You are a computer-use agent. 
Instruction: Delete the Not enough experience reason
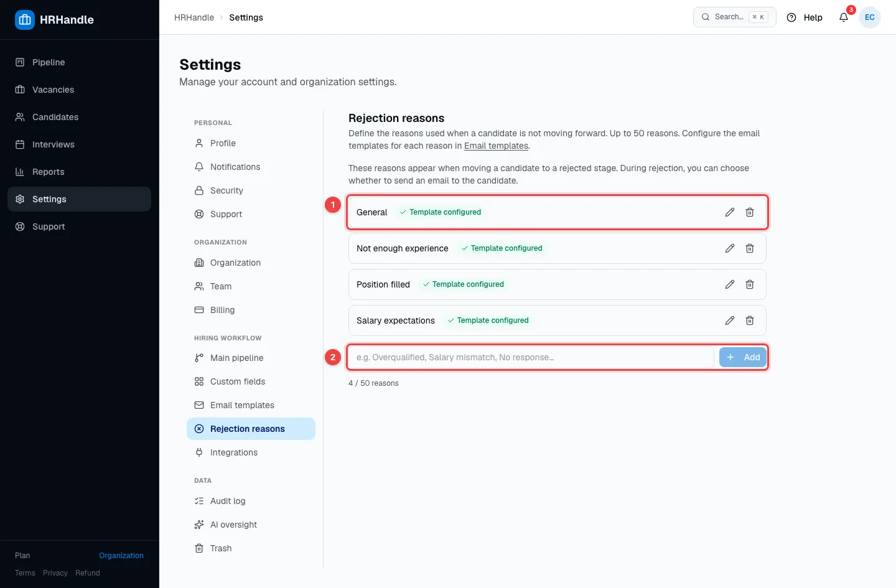click(x=750, y=248)
